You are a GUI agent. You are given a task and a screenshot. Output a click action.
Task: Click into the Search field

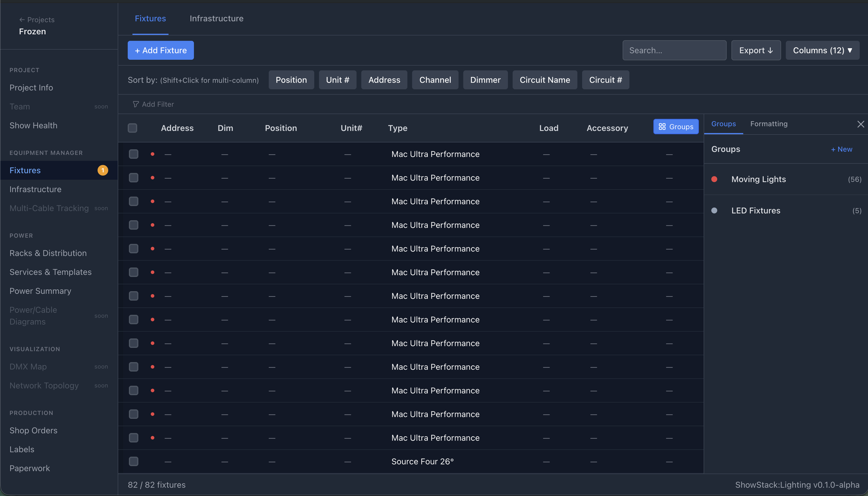click(674, 50)
